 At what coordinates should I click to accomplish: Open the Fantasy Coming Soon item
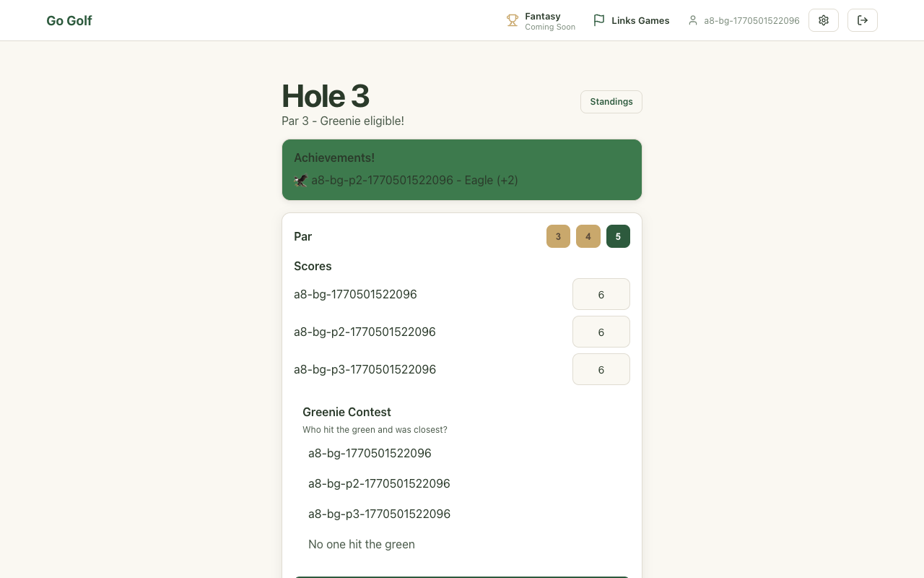coord(549,21)
